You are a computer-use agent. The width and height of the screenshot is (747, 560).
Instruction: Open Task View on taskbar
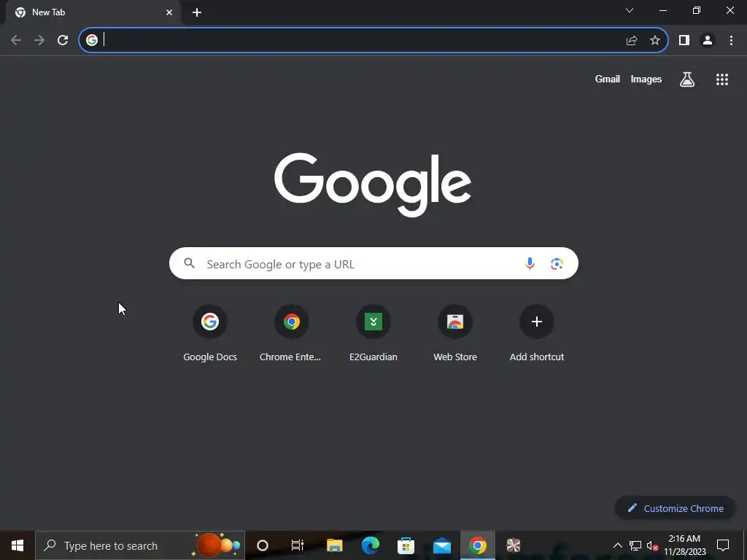coord(298,545)
